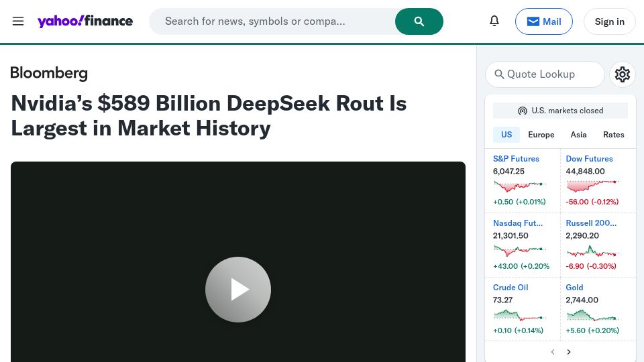The image size is (644, 362).
Task: Click the article headline about Nvidia
Action: (x=209, y=115)
